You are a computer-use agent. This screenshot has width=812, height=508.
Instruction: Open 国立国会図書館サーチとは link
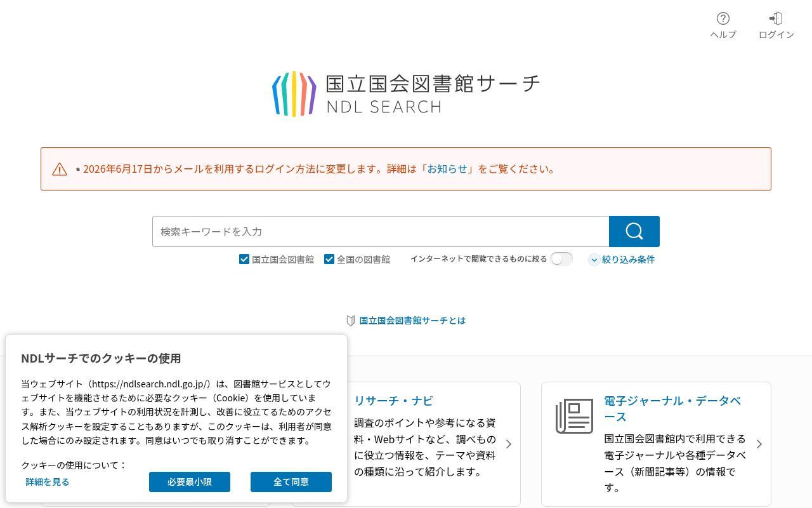[412, 321]
